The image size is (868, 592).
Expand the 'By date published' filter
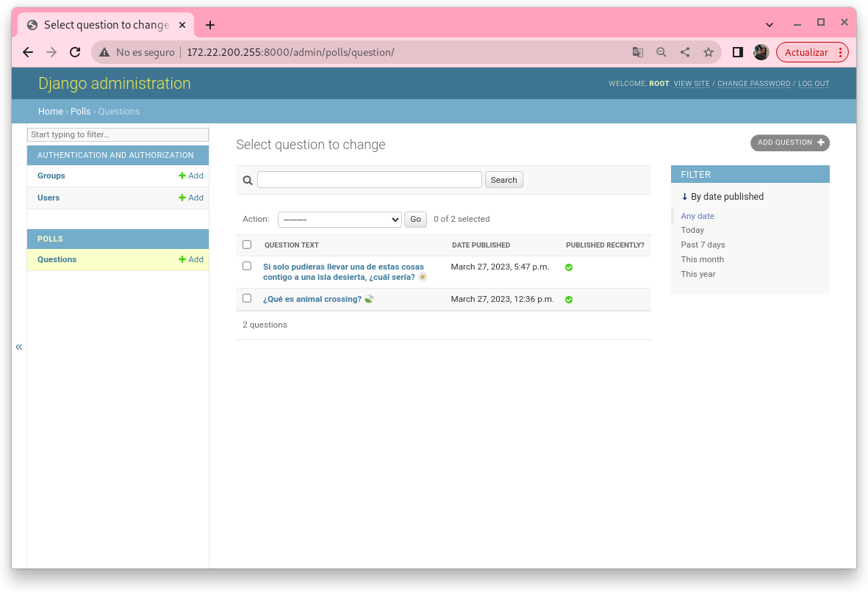(722, 197)
